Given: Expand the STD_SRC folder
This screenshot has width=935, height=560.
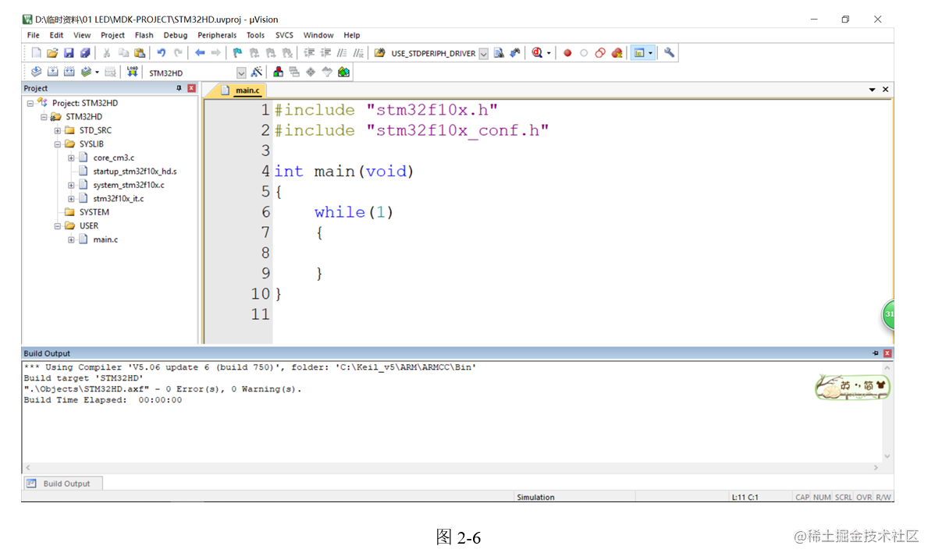Looking at the screenshot, I should pos(57,130).
